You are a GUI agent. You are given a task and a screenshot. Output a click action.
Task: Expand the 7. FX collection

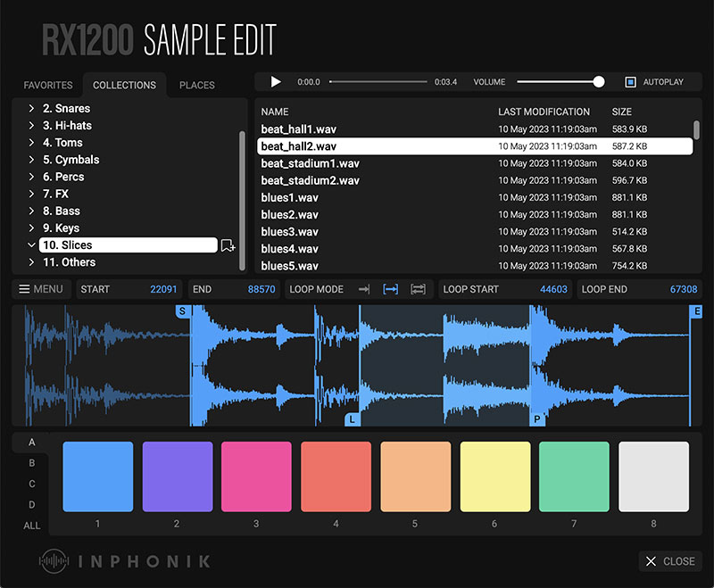[x=31, y=194]
